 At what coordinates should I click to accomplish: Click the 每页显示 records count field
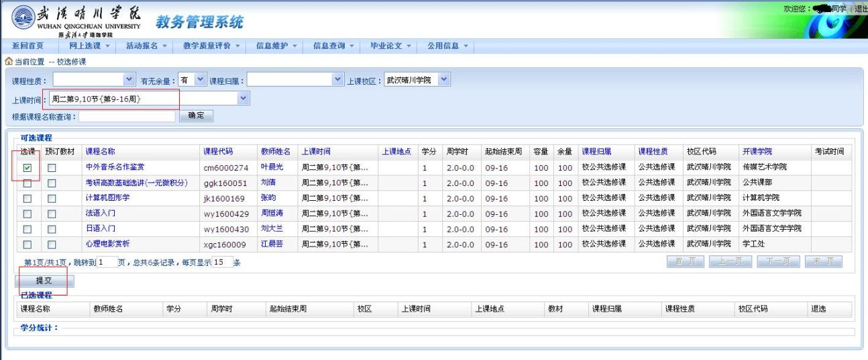[x=222, y=262]
